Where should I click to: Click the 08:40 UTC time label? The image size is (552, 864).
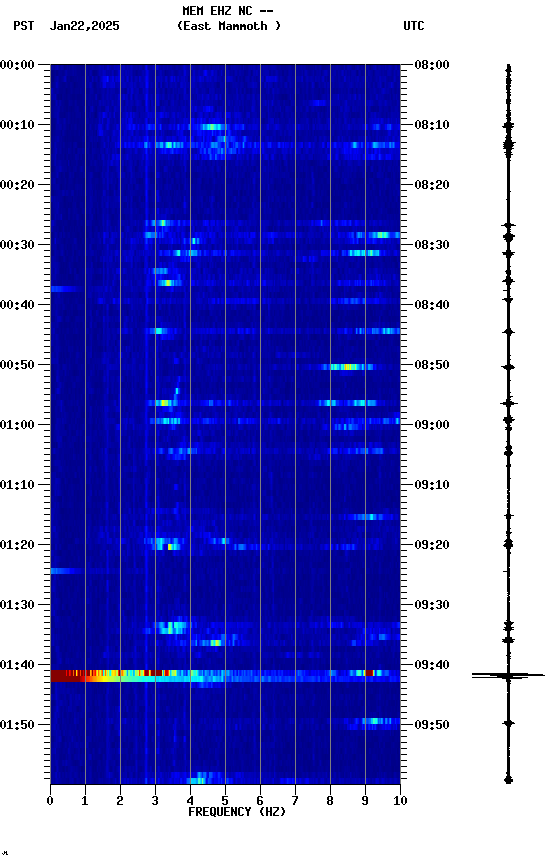[432, 305]
